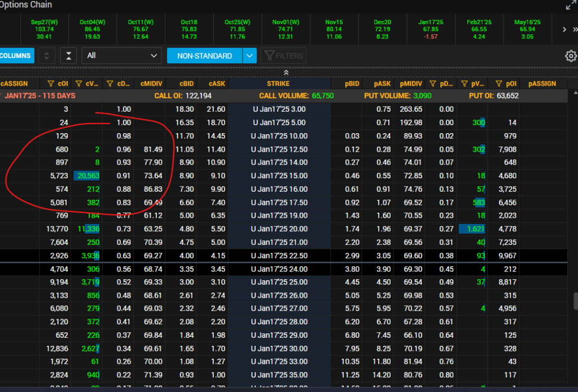Collapse the header with double chevron up
The image size is (578, 392).
click(x=286, y=73)
